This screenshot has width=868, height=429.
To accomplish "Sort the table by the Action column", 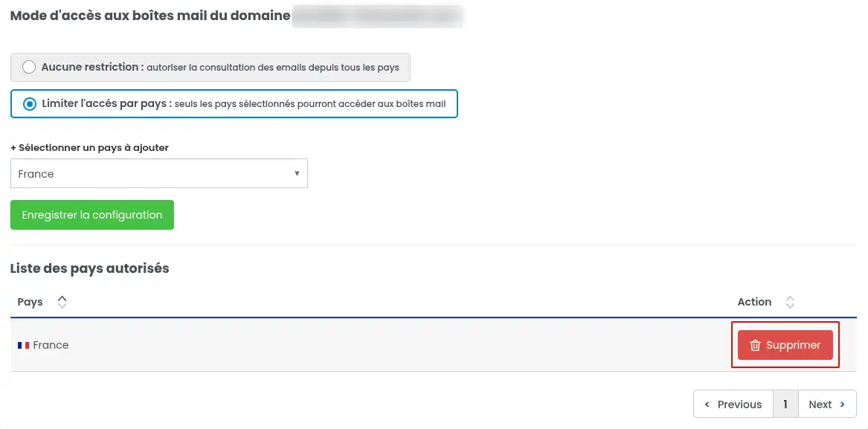I will pyautogui.click(x=790, y=302).
